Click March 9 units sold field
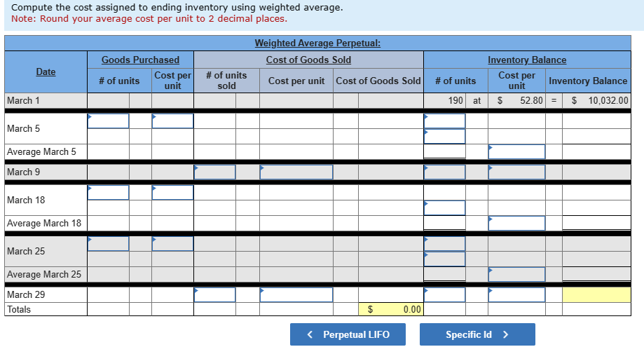The image size is (644, 354). [x=215, y=172]
